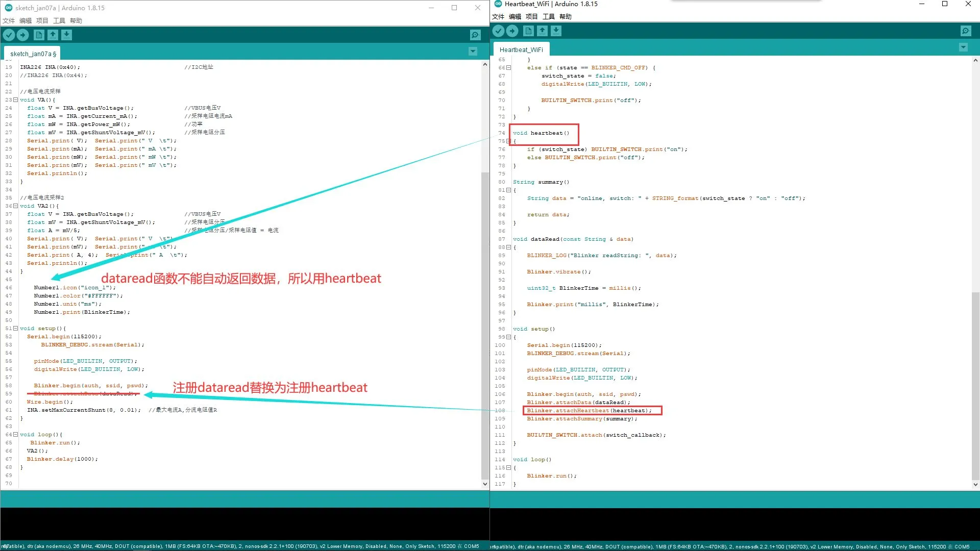Open a sketch via the left window toolbar

pyautogui.click(x=53, y=35)
